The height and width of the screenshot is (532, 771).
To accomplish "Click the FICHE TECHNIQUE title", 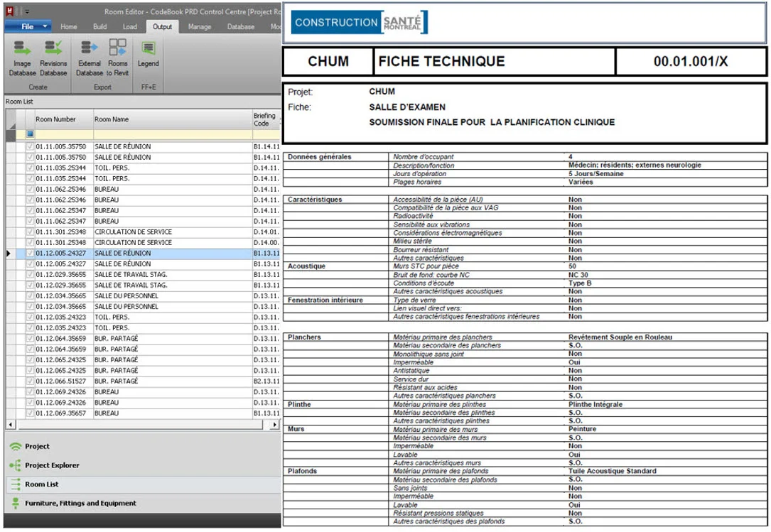I will point(441,62).
